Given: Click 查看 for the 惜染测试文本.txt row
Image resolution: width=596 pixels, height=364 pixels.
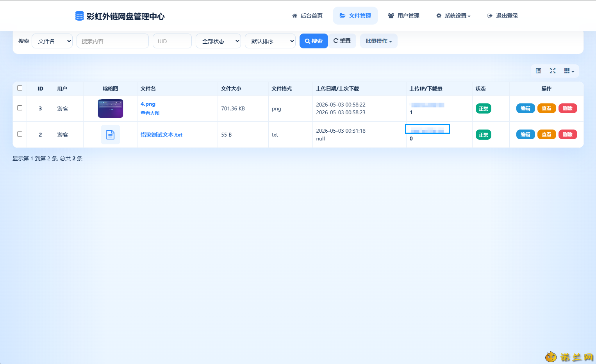Looking at the screenshot, I should 547,135.
